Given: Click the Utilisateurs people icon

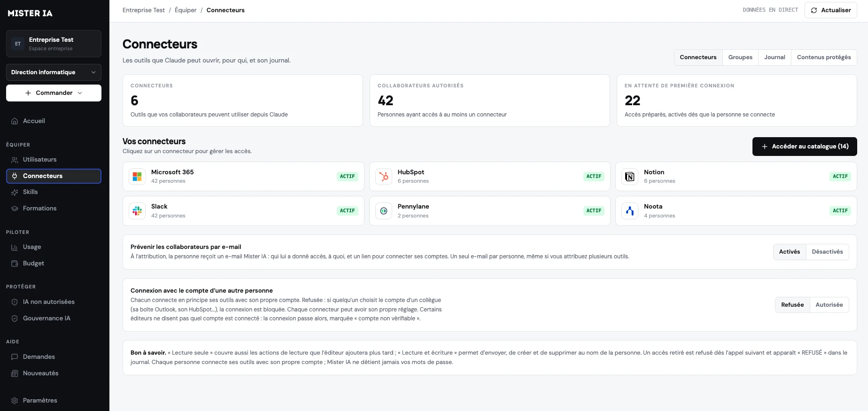Looking at the screenshot, I should (x=15, y=160).
